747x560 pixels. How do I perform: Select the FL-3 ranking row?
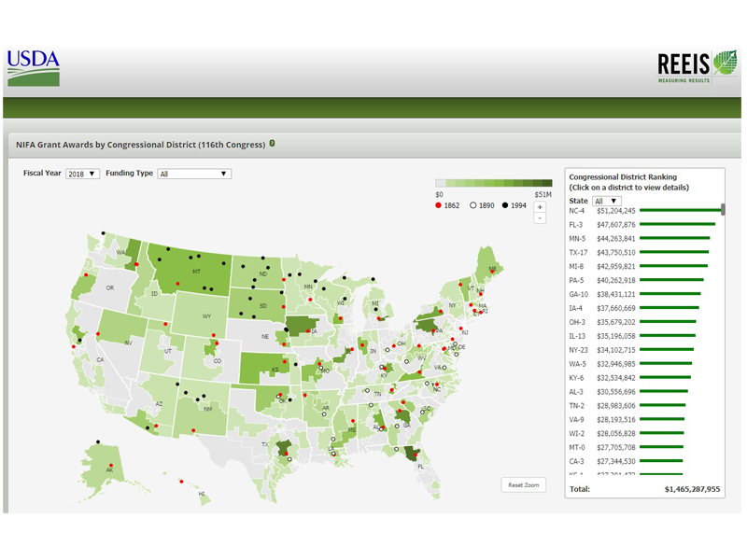pos(644,224)
